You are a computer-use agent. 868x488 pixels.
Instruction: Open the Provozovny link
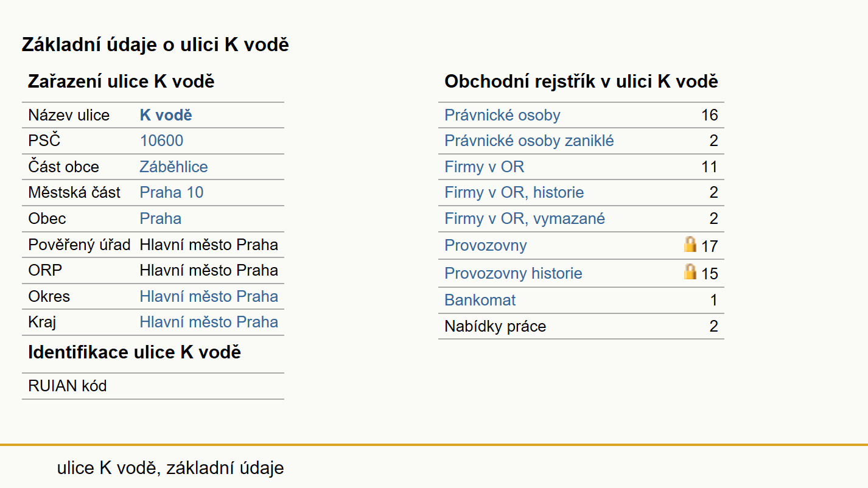pyautogui.click(x=485, y=245)
